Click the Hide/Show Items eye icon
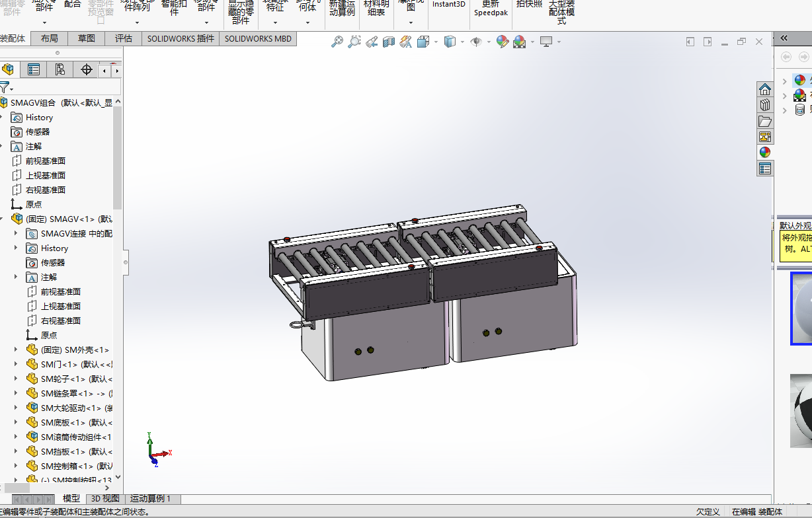Screen dimensions: 812x518 (x=476, y=42)
